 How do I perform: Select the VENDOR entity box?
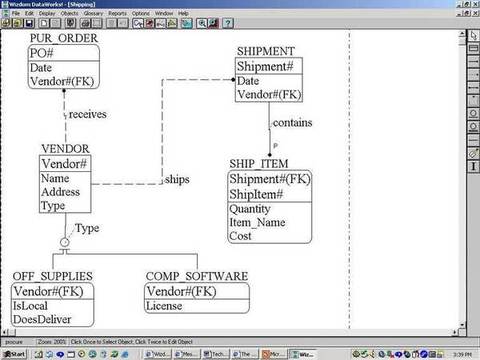pos(65,184)
